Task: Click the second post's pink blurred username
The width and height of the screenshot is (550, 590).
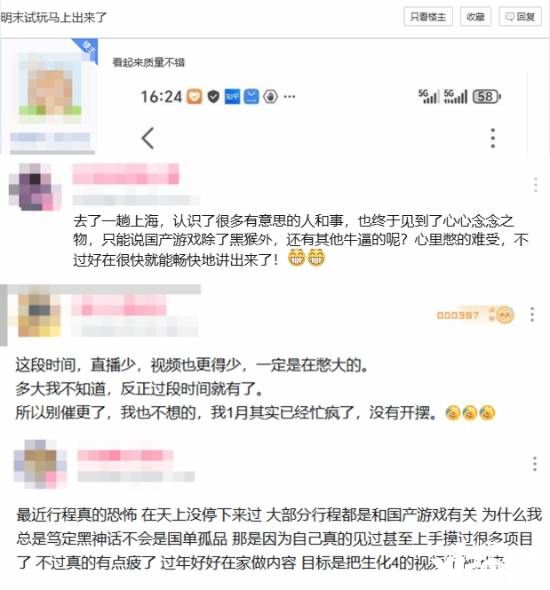Action: pyautogui.click(x=119, y=305)
